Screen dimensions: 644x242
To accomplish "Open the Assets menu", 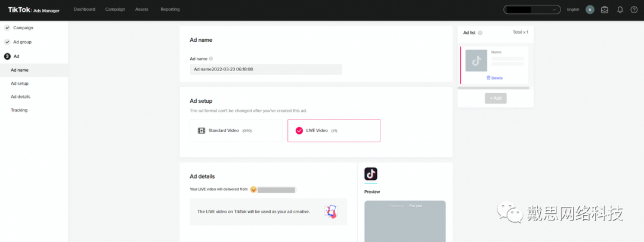I will point(142,9).
